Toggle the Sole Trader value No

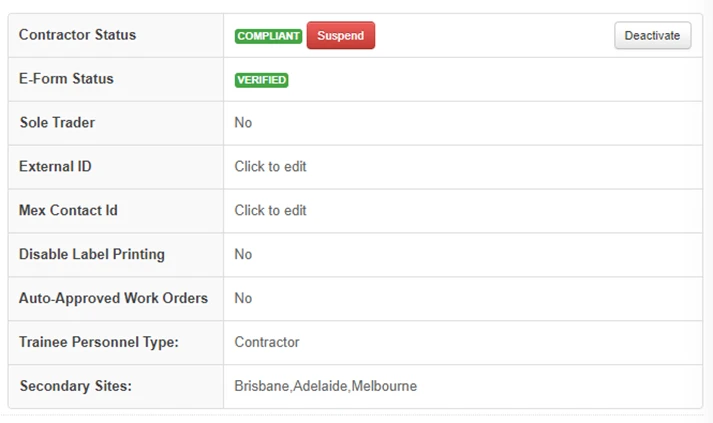point(243,122)
